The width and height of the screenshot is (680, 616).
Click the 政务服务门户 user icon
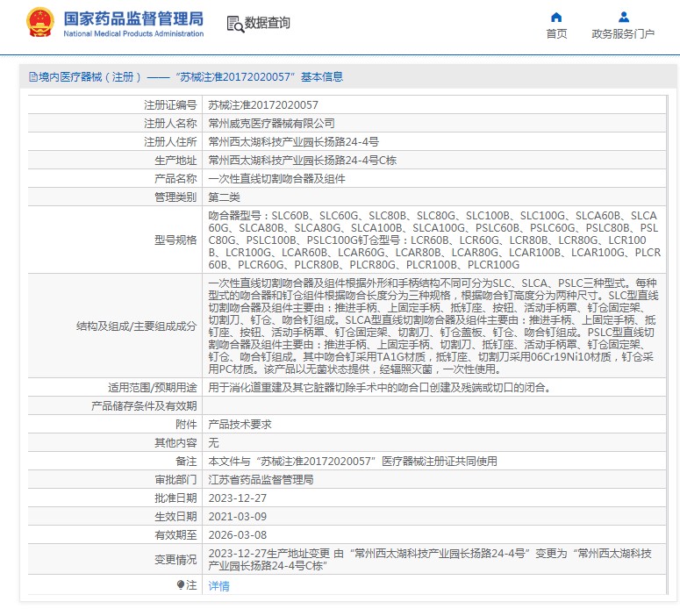[624, 18]
